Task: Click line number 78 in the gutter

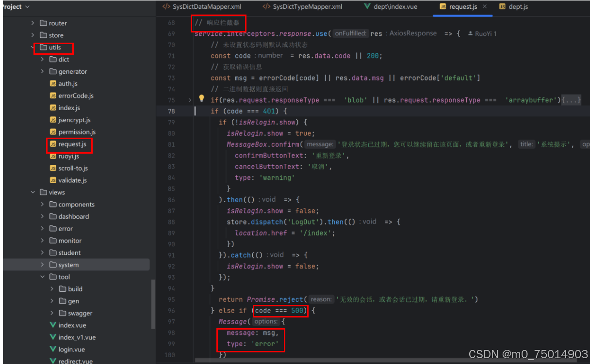Action: click(x=171, y=111)
